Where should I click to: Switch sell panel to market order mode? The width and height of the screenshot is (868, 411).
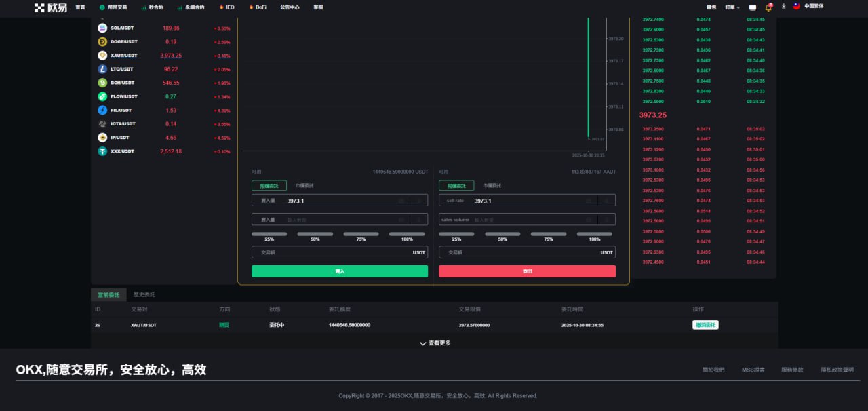click(492, 185)
